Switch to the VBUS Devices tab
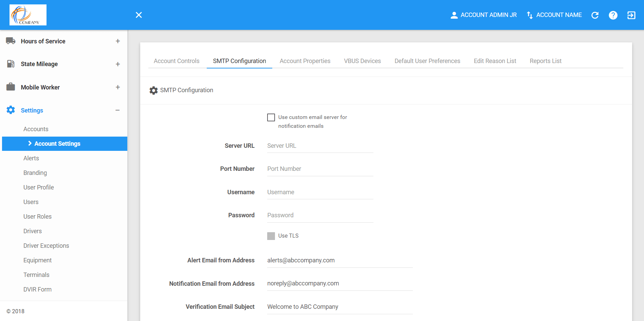This screenshot has width=644, height=321. click(362, 61)
